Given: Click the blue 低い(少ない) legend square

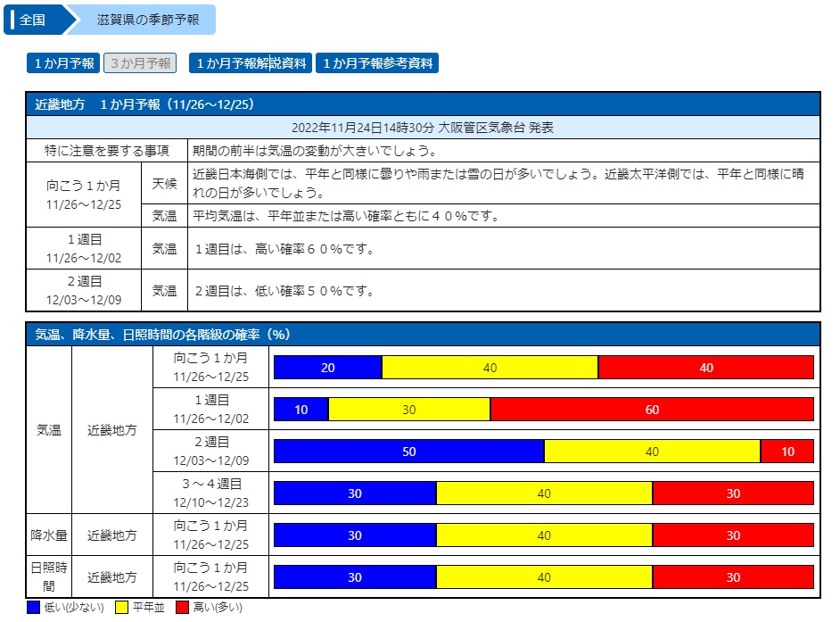Looking at the screenshot, I should [x=33, y=608].
